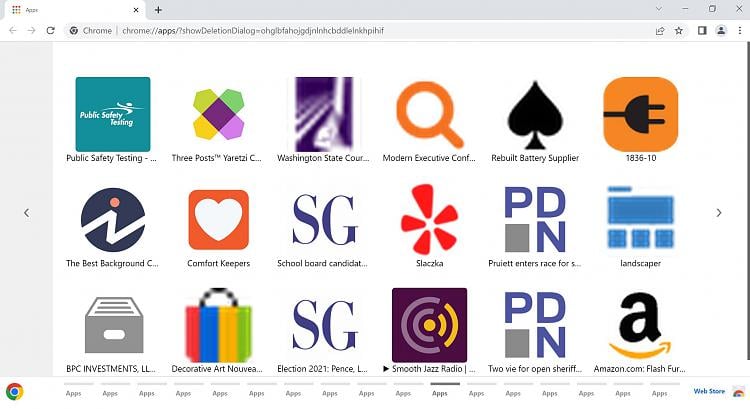Click the label 'landscaper'

tap(640, 264)
